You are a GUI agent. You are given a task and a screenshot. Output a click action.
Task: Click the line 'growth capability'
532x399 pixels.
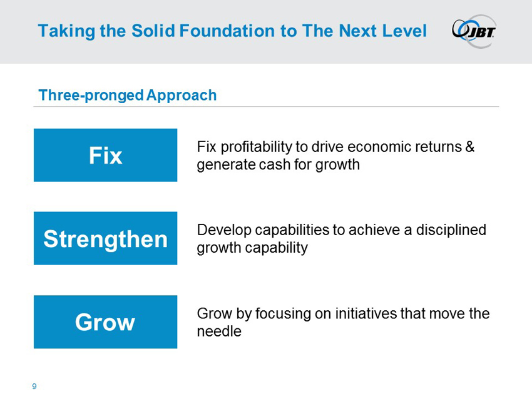(x=252, y=248)
